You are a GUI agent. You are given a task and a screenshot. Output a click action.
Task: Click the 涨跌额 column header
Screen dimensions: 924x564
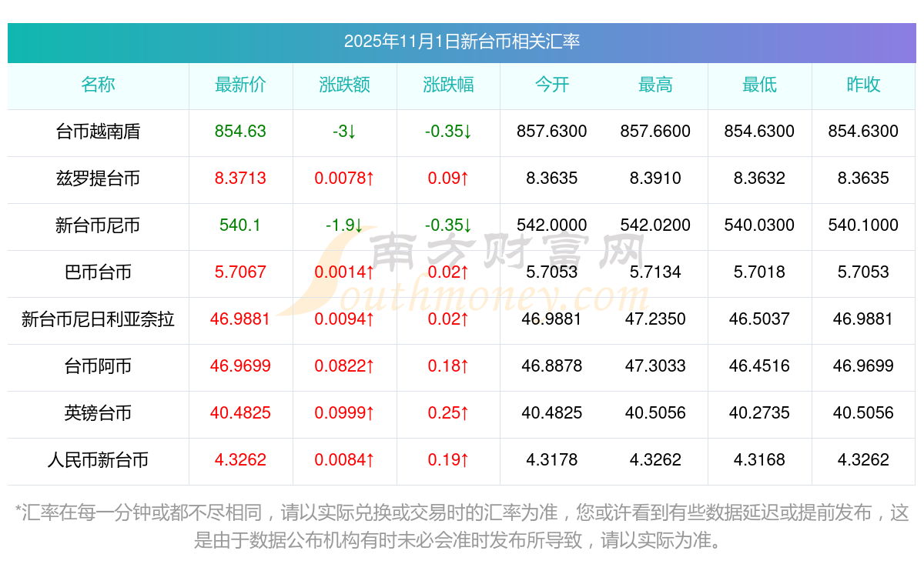[344, 85]
